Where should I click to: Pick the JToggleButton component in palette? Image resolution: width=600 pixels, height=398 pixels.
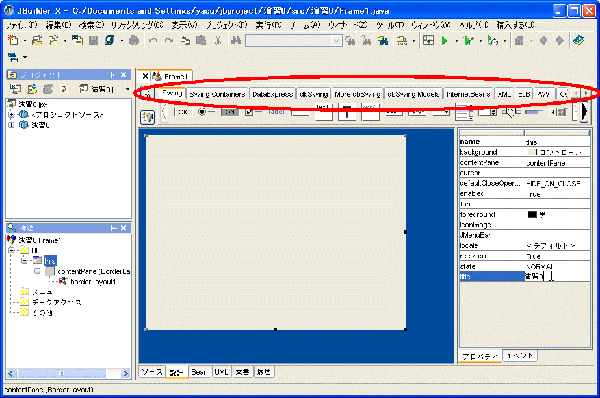230,112
